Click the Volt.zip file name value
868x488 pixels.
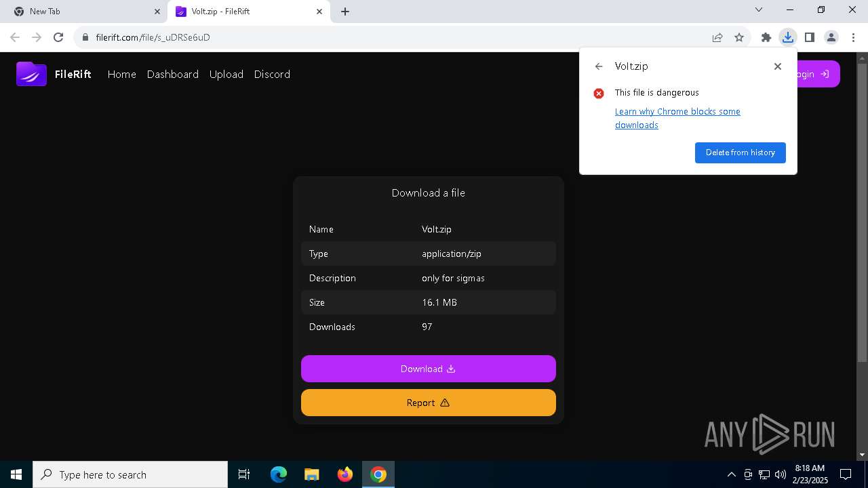[x=437, y=229]
